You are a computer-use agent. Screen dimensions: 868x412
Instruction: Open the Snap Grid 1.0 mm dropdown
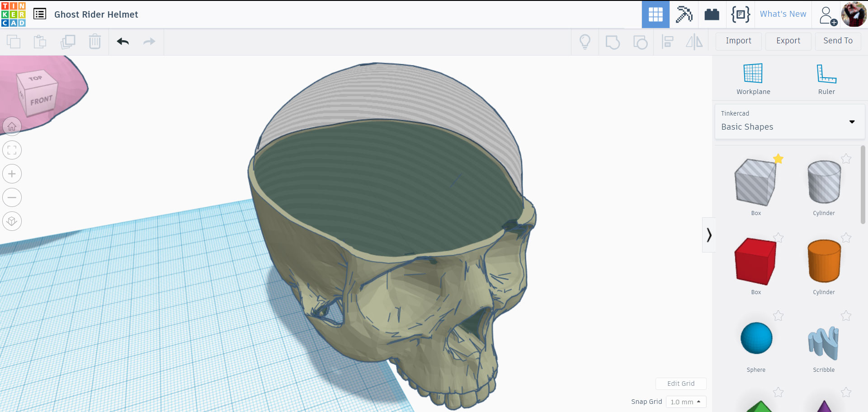click(x=686, y=402)
